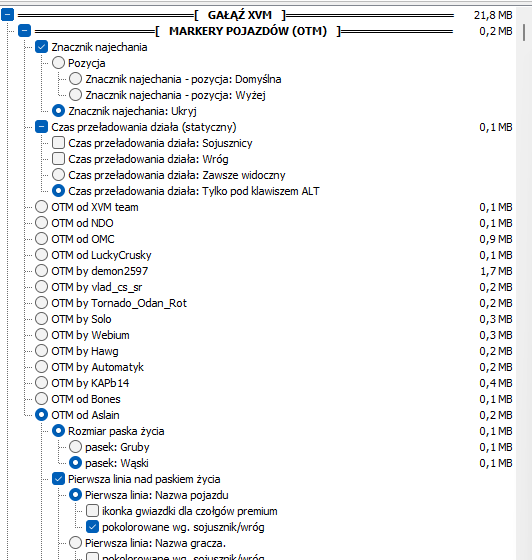The width and height of the screenshot is (532, 560).
Task: Select the pasek: Gruby option
Action: click(75, 446)
